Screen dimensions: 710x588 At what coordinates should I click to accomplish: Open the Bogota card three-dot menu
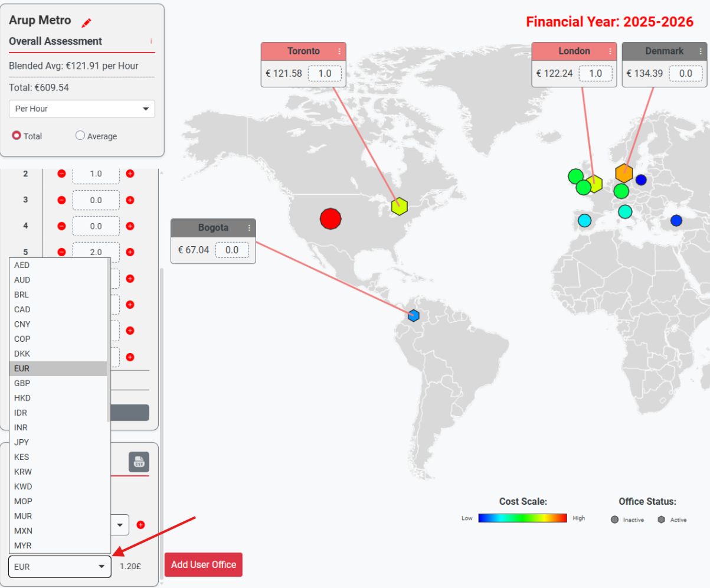tap(249, 228)
